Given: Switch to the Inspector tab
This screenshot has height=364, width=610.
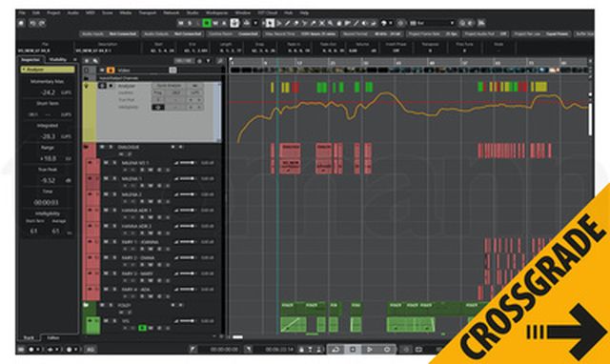Looking at the screenshot, I should tap(30, 59).
